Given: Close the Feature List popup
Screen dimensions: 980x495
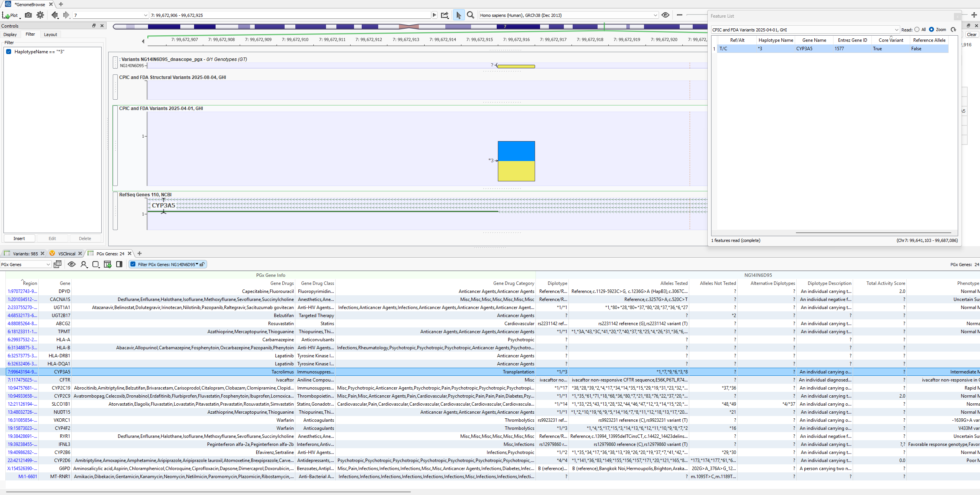Looking at the screenshot, I should click(x=957, y=16).
